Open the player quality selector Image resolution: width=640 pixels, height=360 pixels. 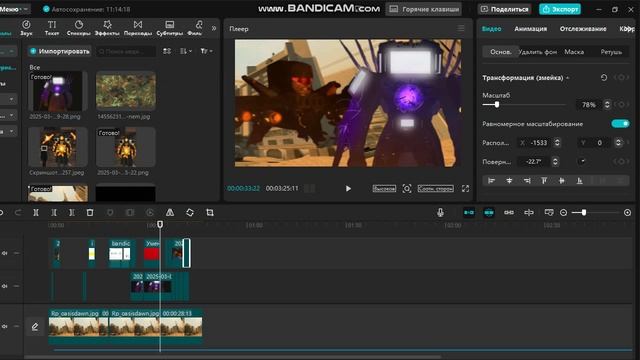click(x=384, y=189)
